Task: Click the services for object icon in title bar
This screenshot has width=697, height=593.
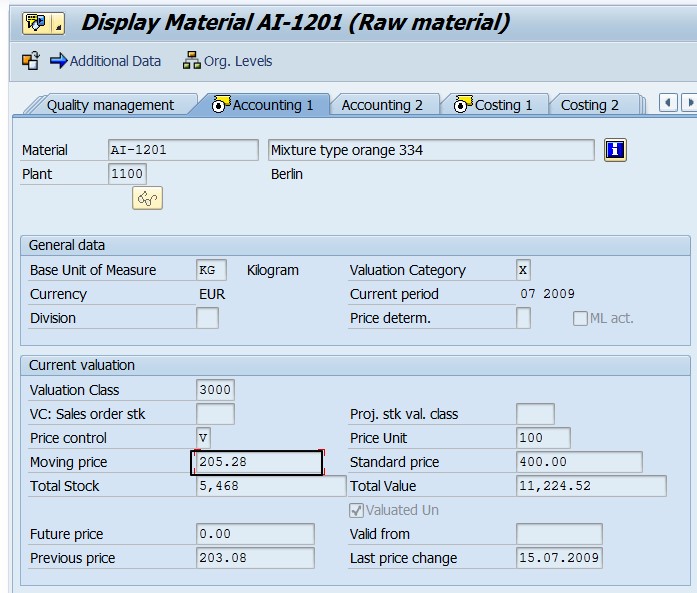Action: click(37, 23)
